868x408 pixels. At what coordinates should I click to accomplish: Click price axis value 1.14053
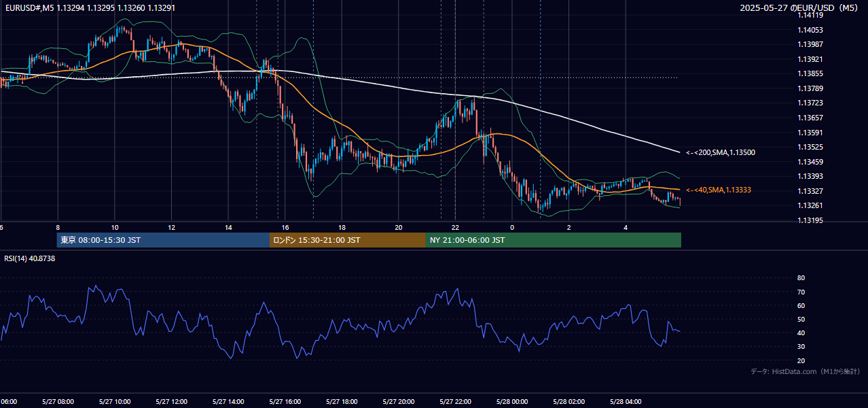click(x=810, y=30)
